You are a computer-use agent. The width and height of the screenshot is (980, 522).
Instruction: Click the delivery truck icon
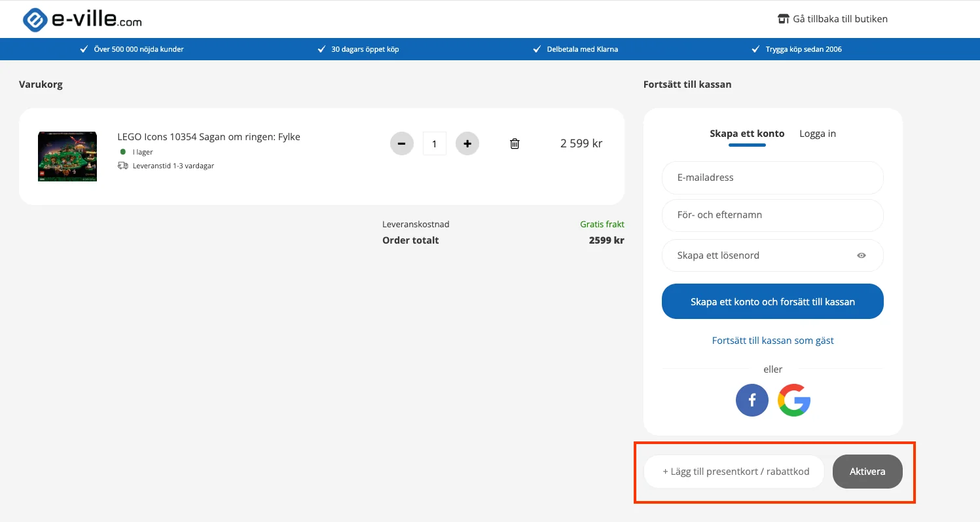[x=122, y=166]
